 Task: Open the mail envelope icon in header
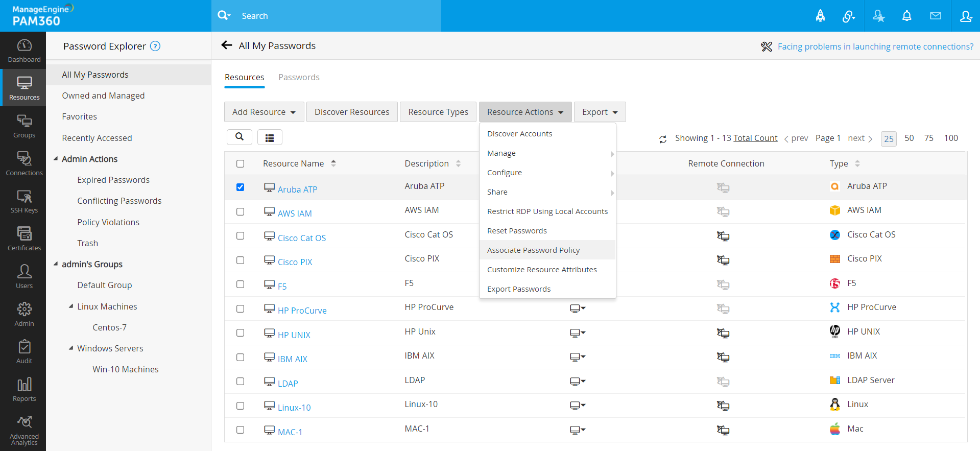point(935,16)
